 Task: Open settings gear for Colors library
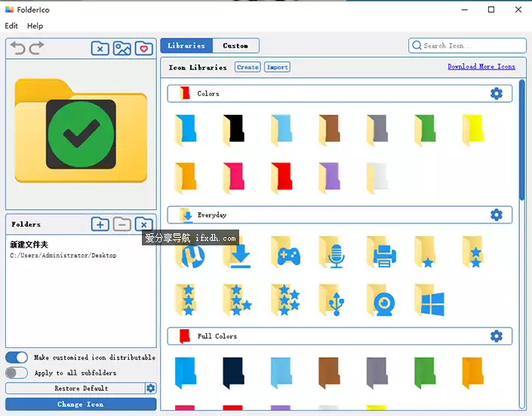tap(496, 94)
